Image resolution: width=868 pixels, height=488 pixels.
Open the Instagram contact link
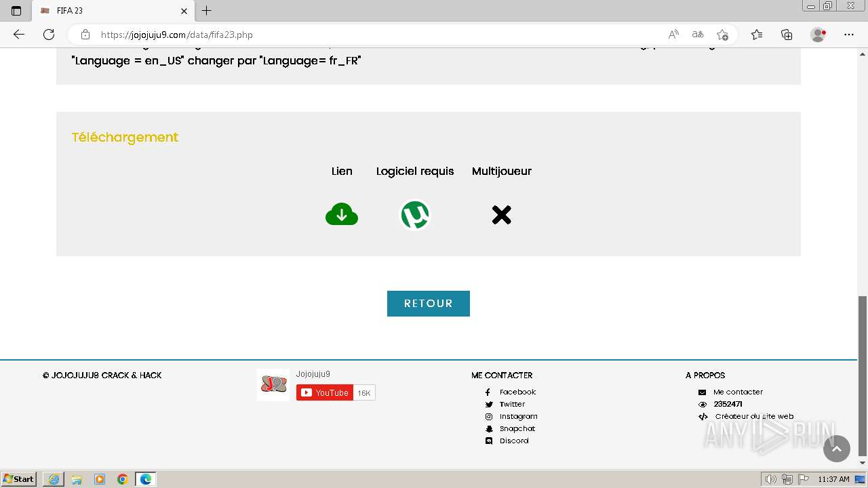[x=518, y=416]
